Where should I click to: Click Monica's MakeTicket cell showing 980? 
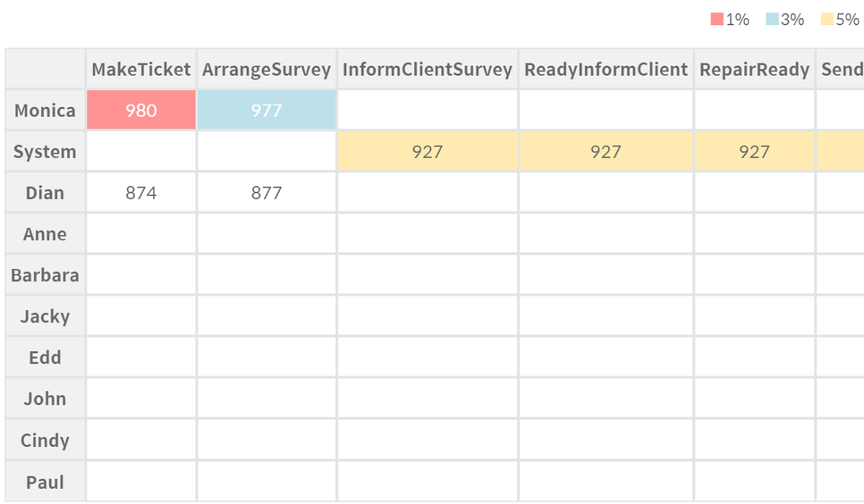click(x=141, y=111)
